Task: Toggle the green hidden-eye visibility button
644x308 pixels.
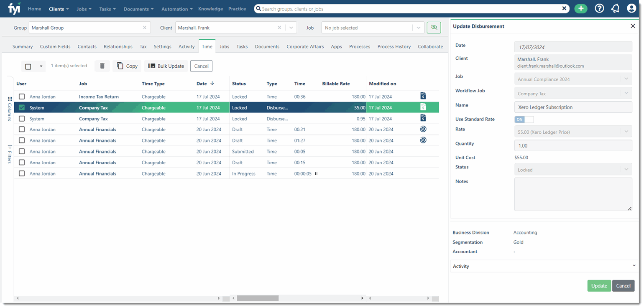Action: (x=434, y=28)
